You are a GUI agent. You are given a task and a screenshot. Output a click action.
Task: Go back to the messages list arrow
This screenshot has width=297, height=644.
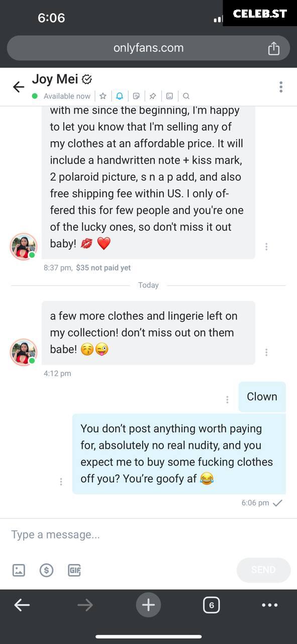(19, 87)
